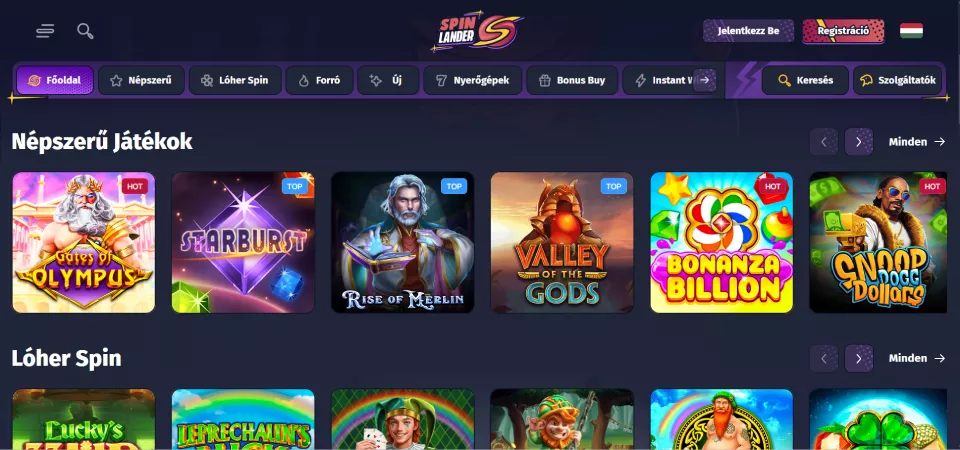This screenshot has width=960, height=450.
Task: Open the Népszerű category tab
Action: click(141, 80)
